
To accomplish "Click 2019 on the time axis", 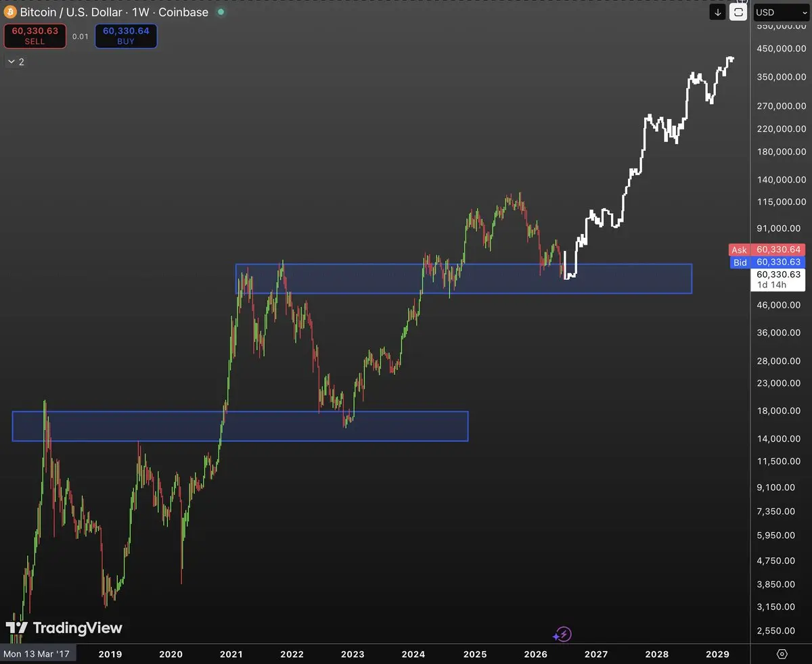I will 110,654.
